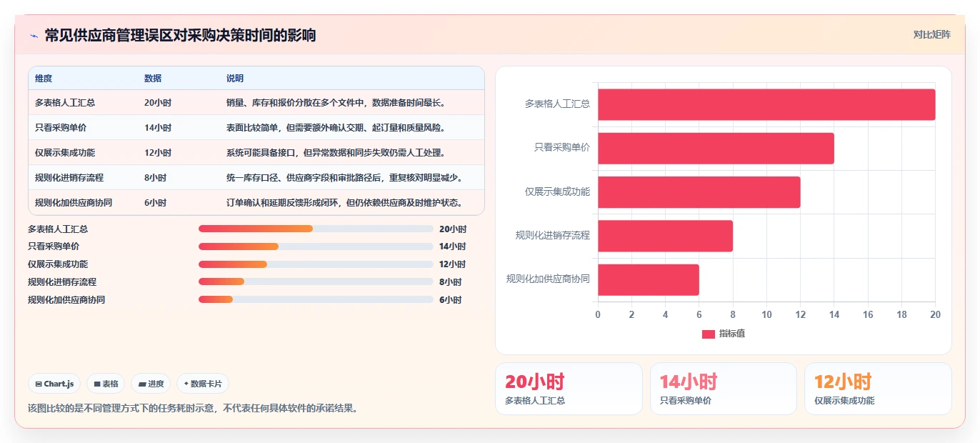Toggle the 指标值 legend label under the chart
The image size is (980, 443).
click(x=732, y=334)
